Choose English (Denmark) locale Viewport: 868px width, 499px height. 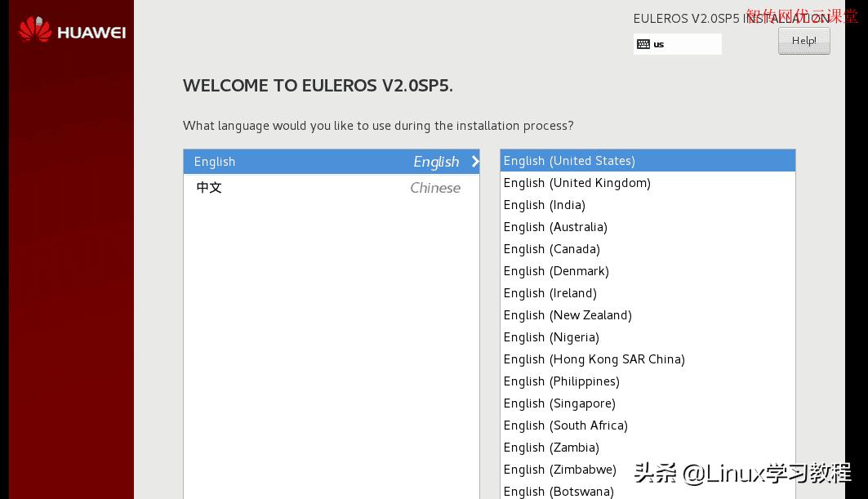(648, 271)
